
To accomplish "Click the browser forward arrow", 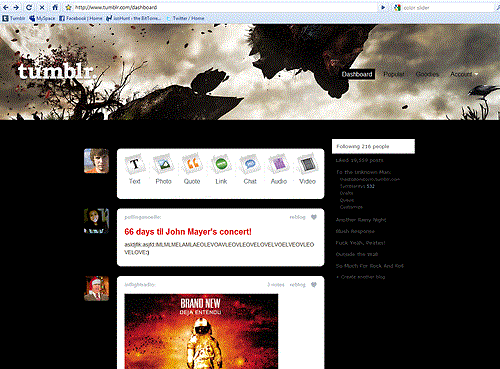I will point(16,7).
